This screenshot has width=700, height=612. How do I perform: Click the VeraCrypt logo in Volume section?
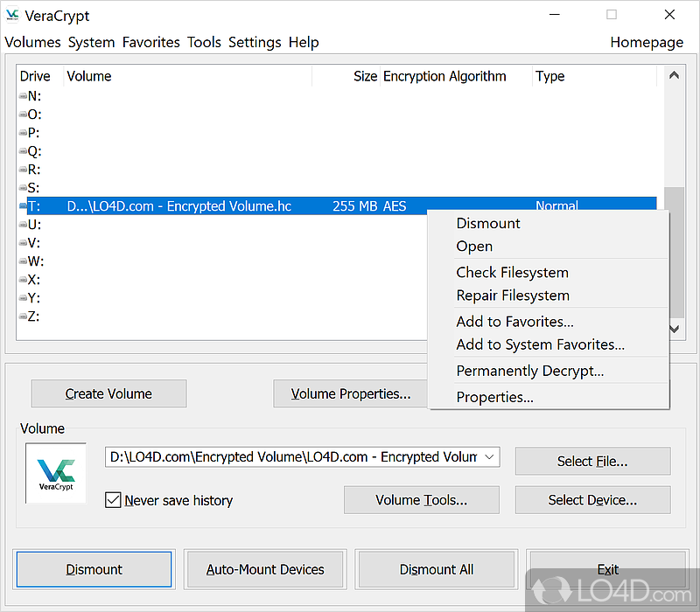point(56,473)
